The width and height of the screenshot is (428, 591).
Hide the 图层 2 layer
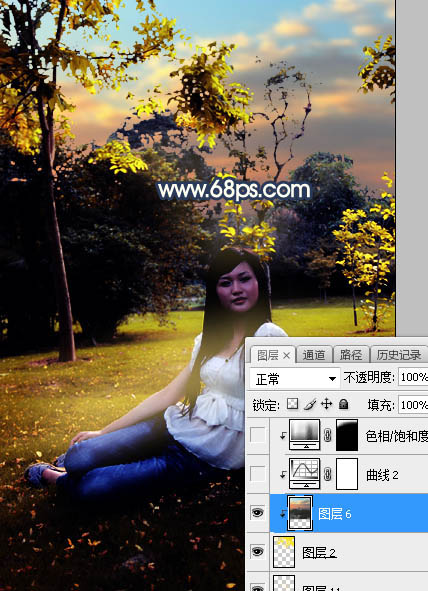tap(258, 551)
